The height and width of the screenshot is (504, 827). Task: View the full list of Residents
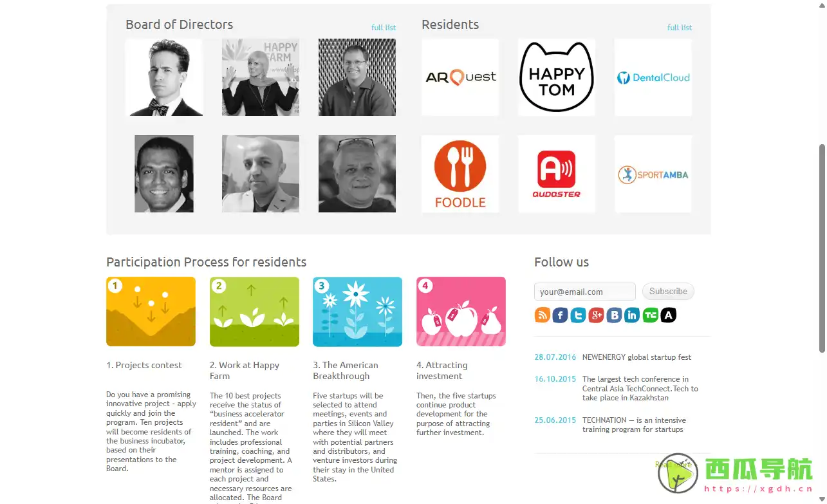coord(680,28)
